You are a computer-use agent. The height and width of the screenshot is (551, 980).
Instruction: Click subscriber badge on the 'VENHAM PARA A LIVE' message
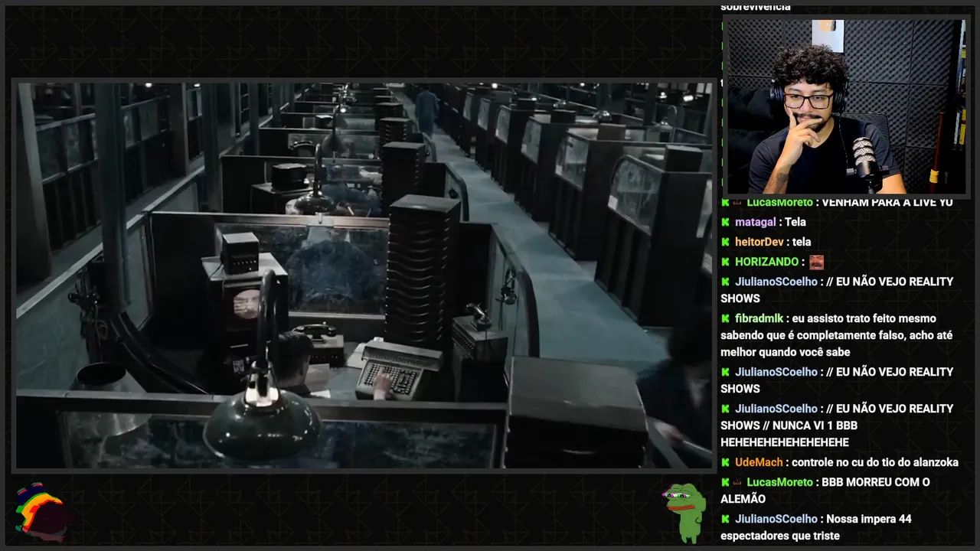click(737, 202)
